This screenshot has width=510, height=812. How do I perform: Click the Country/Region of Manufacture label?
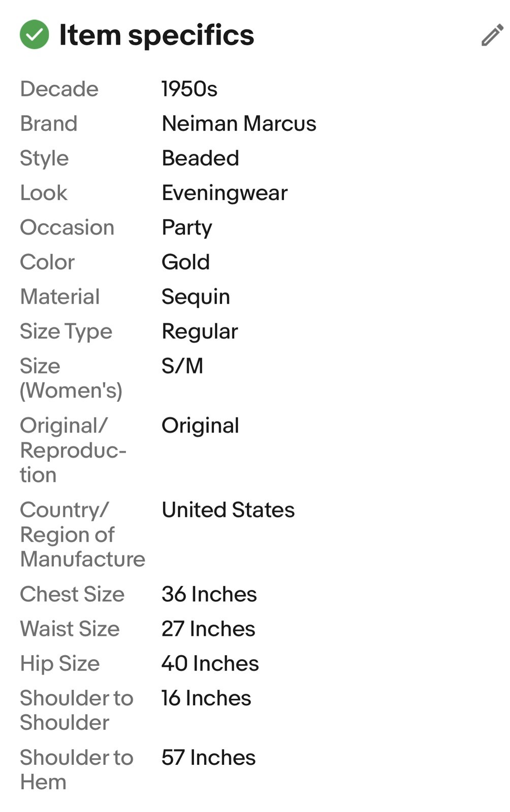click(x=83, y=534)
